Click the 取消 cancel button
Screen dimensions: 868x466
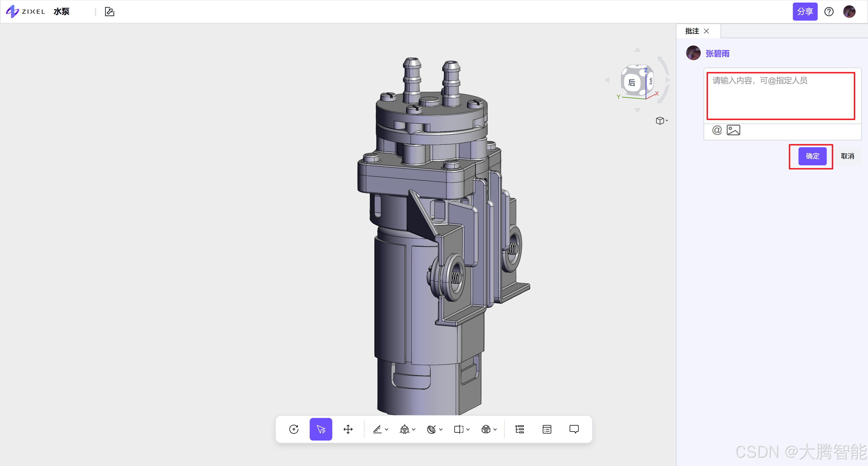point(847,156)
